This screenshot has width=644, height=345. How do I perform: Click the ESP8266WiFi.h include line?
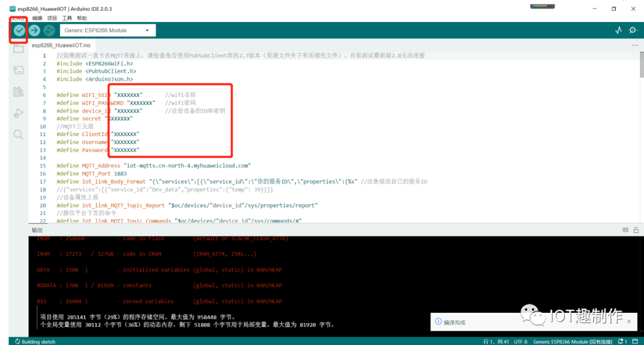94,63
